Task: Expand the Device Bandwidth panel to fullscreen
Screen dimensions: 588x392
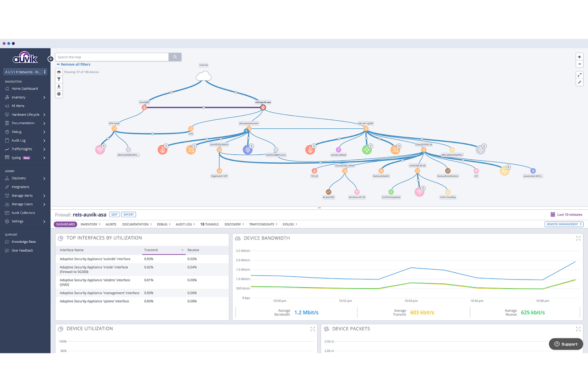Action: point(578,238)
